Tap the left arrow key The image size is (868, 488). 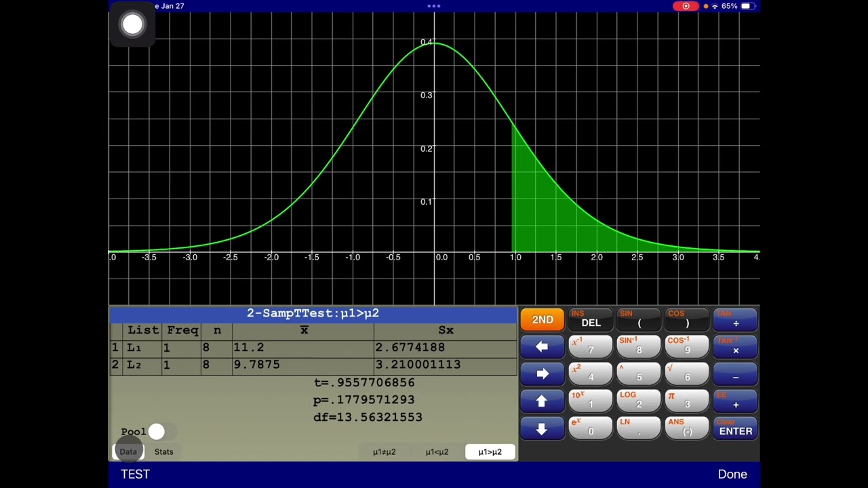pyautogui.click(x=542, y=347)
